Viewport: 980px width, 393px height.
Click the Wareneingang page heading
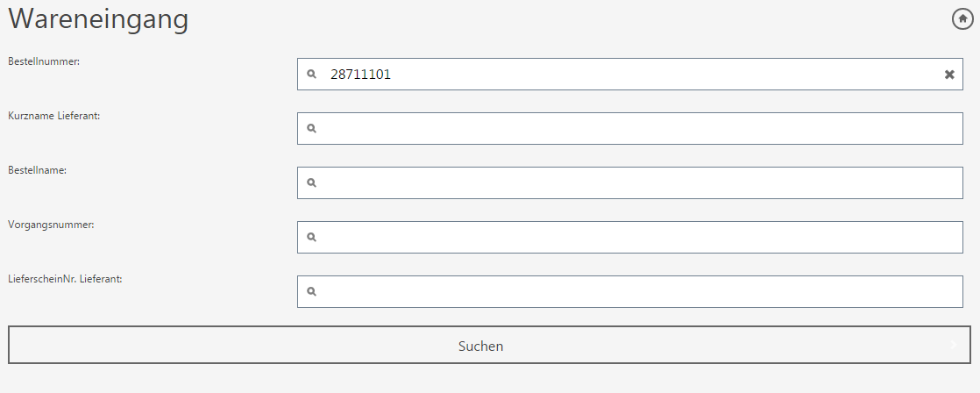click(x=98, y=19)
